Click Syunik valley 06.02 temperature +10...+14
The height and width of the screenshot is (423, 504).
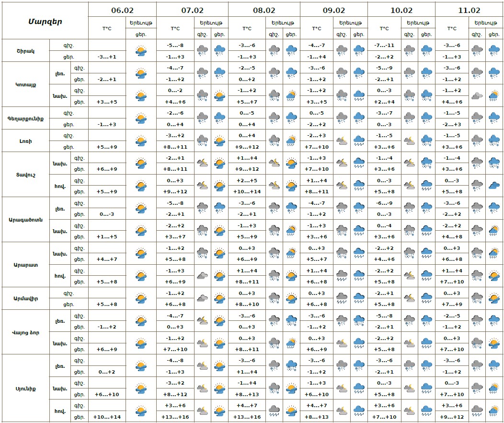(x=107, y=417)
